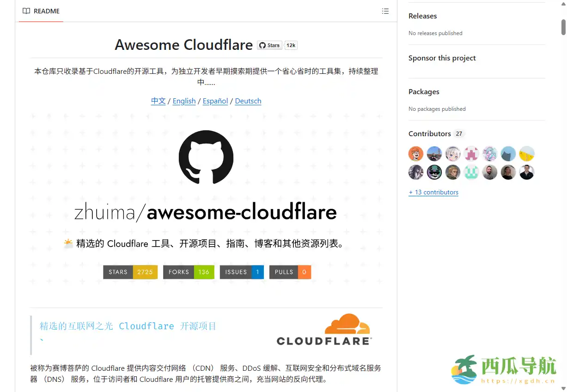Click the GitHub octocat logo image
This screenshot has height=392, width=567.
[206, 157]
